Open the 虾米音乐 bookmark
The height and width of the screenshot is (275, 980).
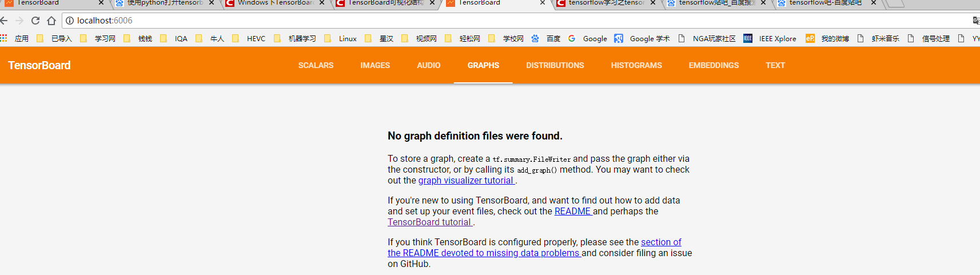pyautogui.click(x=878, y=38)
